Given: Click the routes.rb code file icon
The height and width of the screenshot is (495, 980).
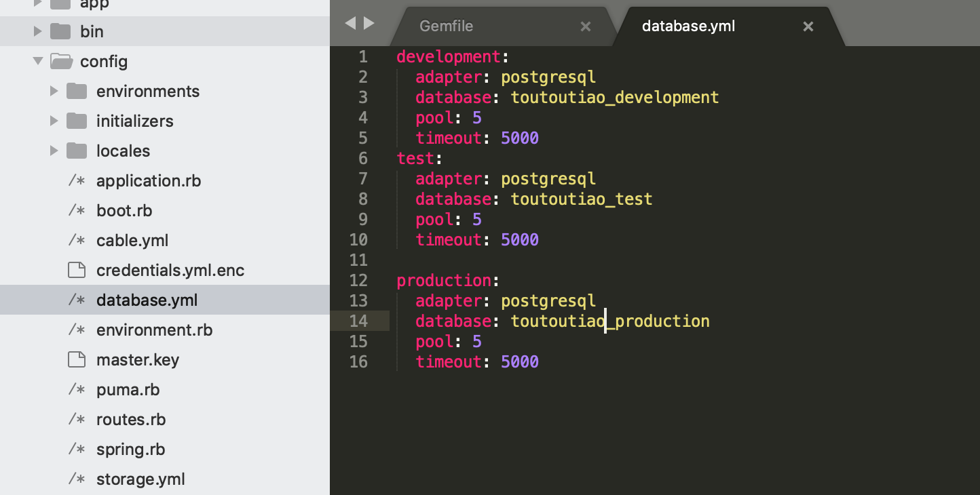Looking at the screenshot, I should click(x=77, y=420).
